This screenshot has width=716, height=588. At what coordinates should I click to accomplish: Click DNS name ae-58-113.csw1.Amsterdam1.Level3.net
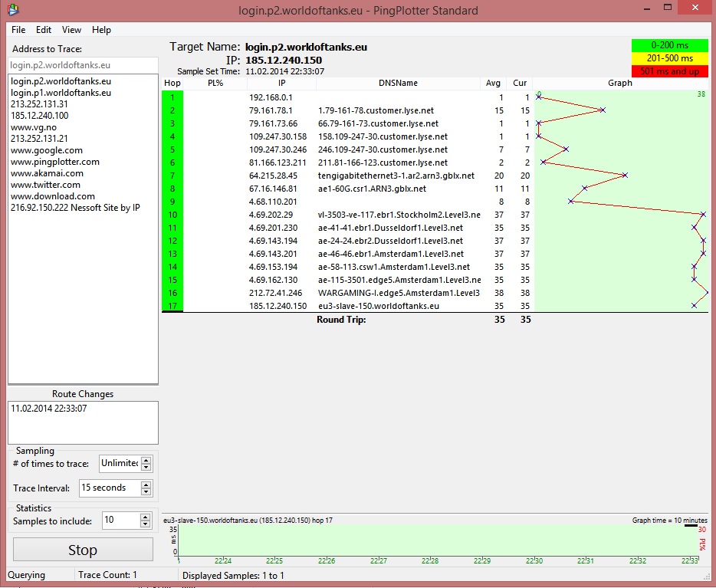(x=394, y=267)
